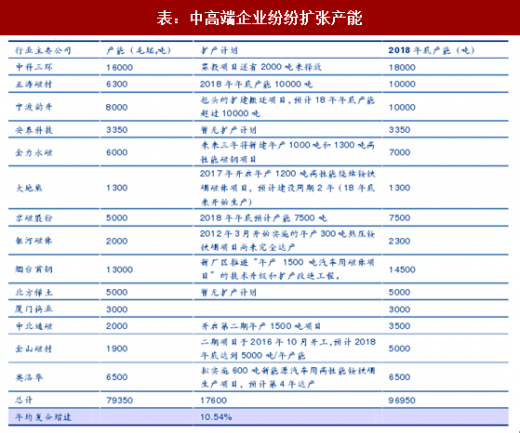Click the 17600 total expansion value
The width and height of the screenshot is (520, 433).
point(214,400)
